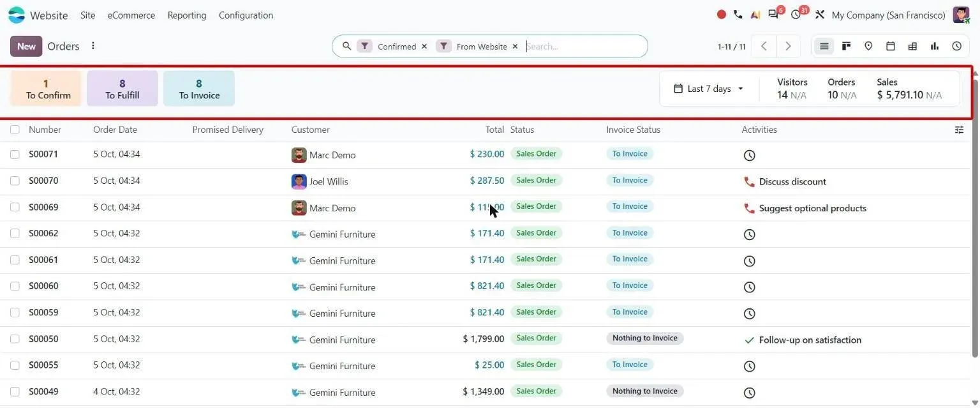The image size is (980, 408).
Task: Open the developer tools wrench icon
Action: click(x=820, y=15)
